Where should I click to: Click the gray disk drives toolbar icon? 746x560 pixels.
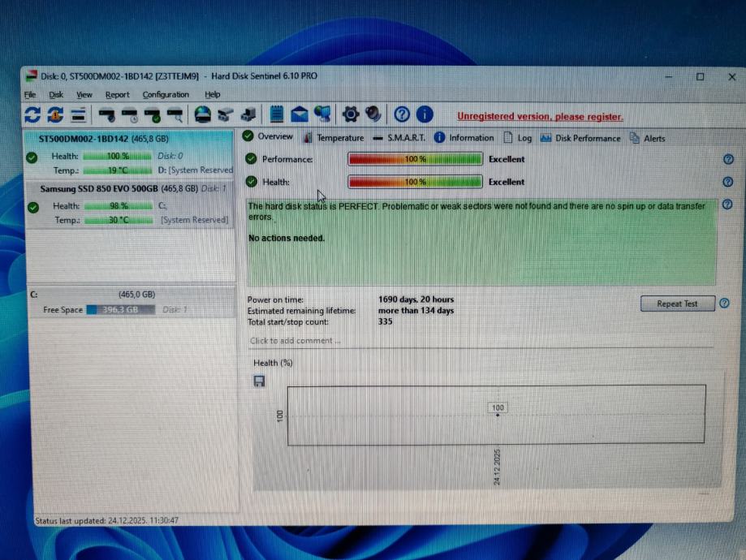(x=226, y=114)
